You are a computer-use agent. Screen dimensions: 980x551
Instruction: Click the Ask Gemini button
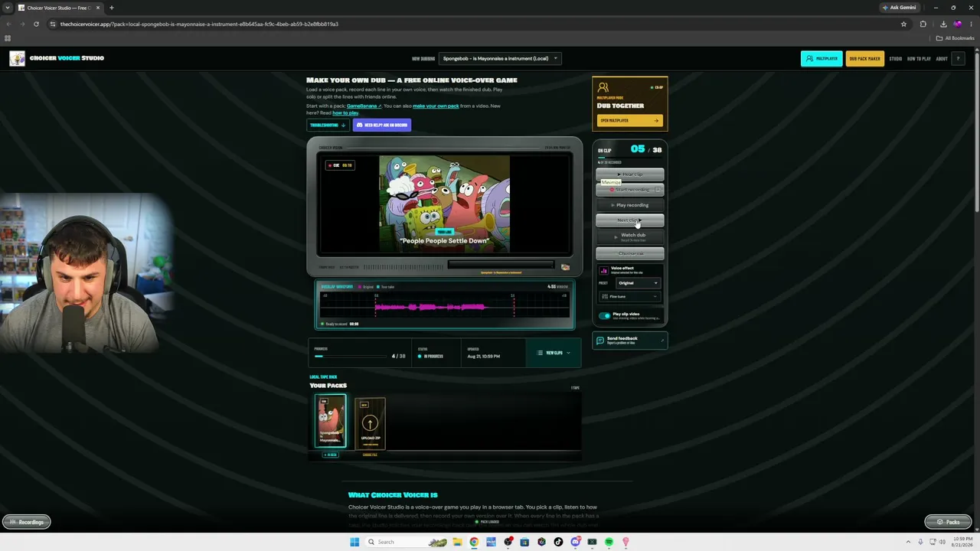[900, 8]
